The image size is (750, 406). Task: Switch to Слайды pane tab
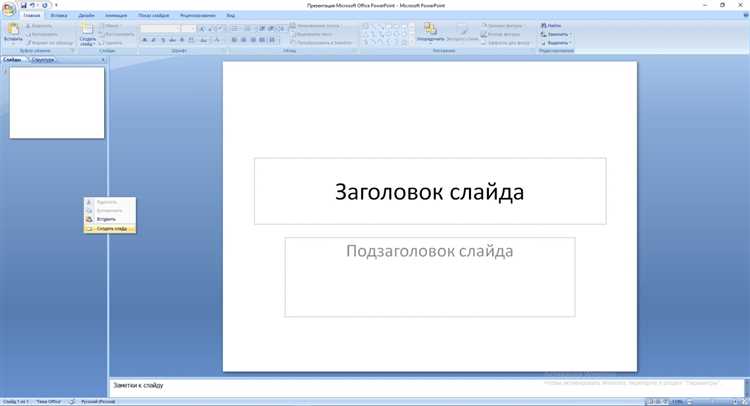click(x=13, y=60)
